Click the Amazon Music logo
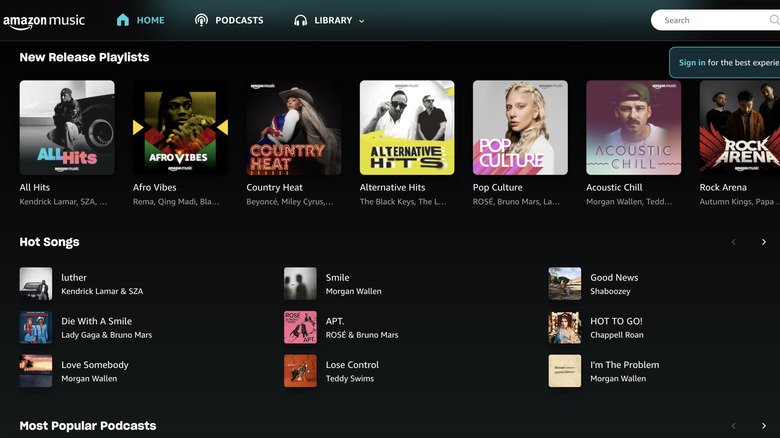This screenshot has width=780, height=438. point(44,20)
